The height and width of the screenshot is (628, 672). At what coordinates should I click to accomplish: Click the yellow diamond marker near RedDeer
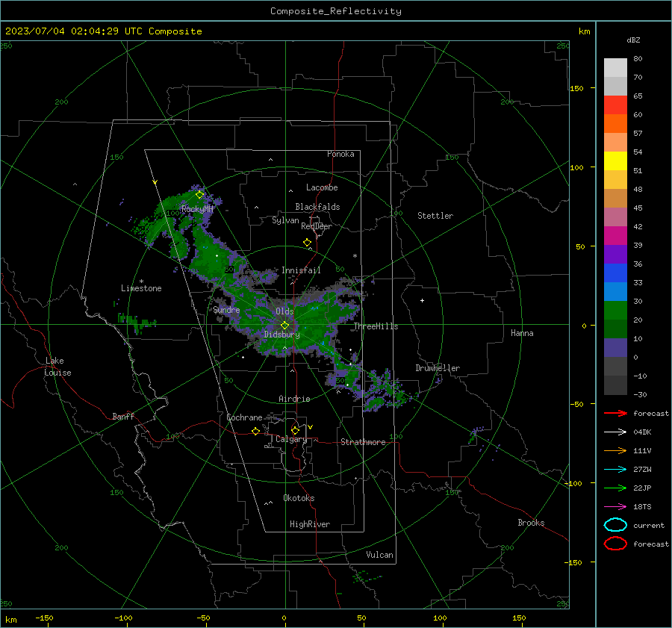coord(307,243)
